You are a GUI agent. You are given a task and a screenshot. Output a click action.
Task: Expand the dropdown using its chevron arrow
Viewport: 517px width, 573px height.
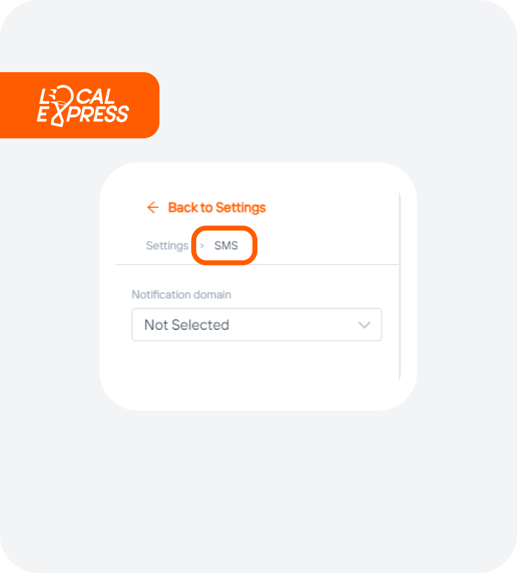pos(364,325)
